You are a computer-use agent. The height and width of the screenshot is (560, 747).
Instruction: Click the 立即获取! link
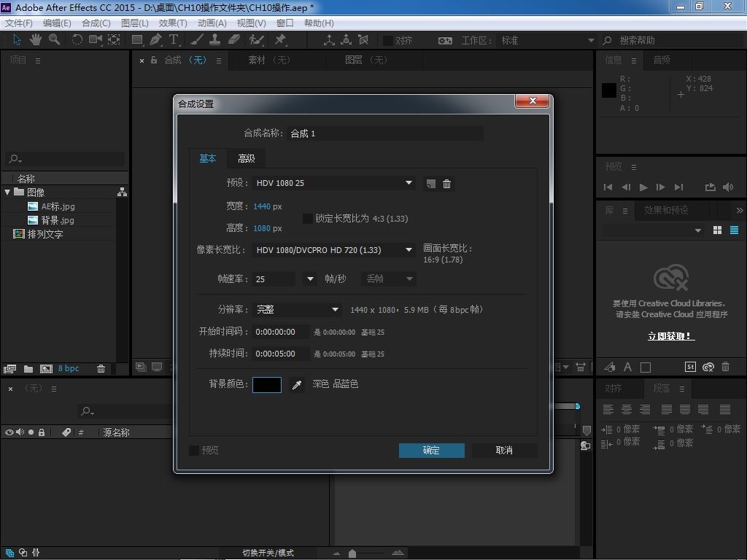tap(671, 336)
